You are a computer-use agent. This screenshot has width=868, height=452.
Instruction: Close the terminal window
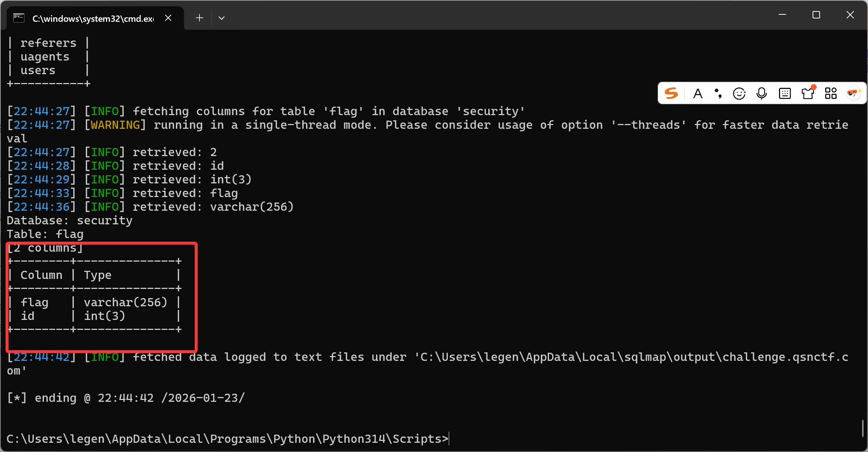point(850,15)
